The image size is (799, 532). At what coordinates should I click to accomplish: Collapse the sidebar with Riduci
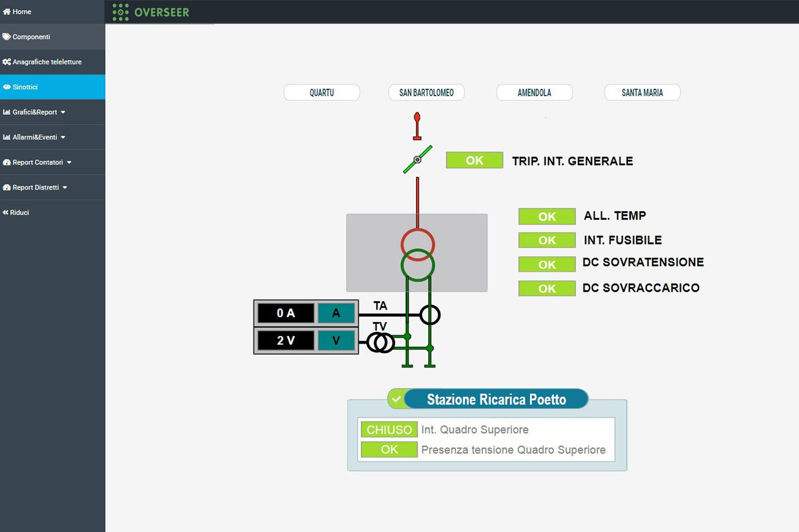(53, 213)
